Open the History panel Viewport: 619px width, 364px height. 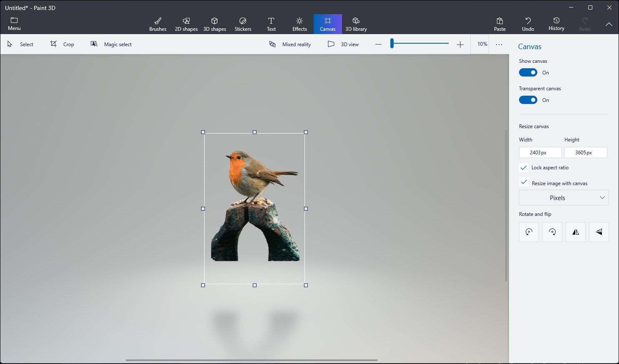click(x=556, y=24)
